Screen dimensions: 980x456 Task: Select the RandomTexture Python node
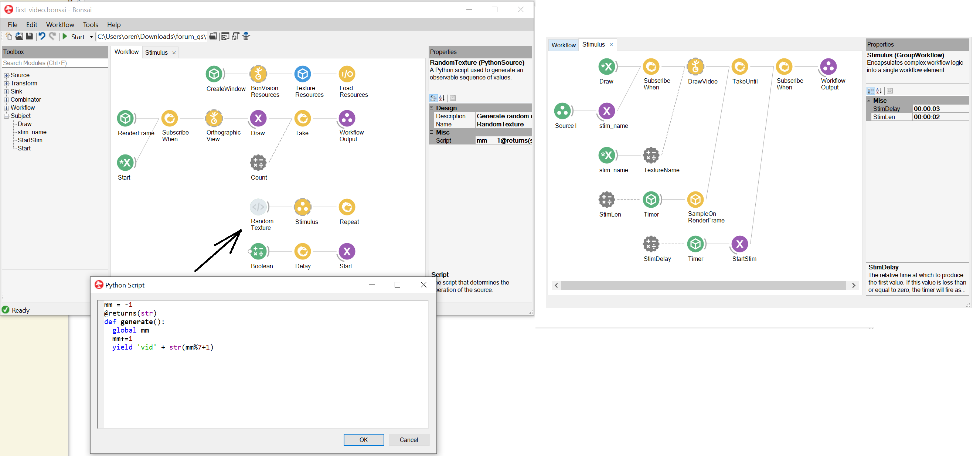point(258,208)
